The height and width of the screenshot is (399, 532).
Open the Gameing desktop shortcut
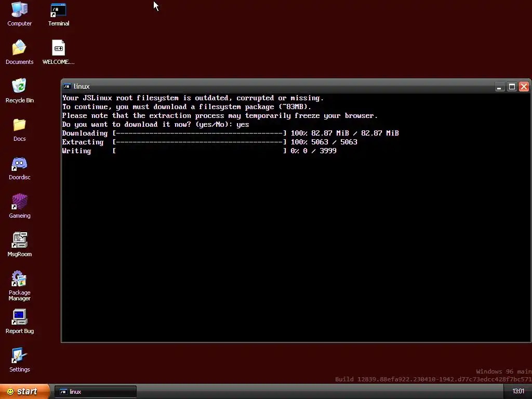coord(19,206)
